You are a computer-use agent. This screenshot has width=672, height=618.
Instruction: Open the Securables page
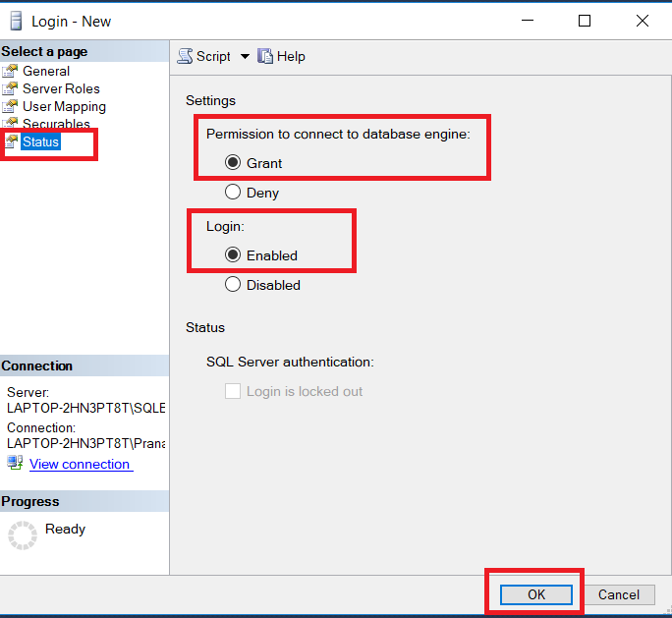point(56,124)
